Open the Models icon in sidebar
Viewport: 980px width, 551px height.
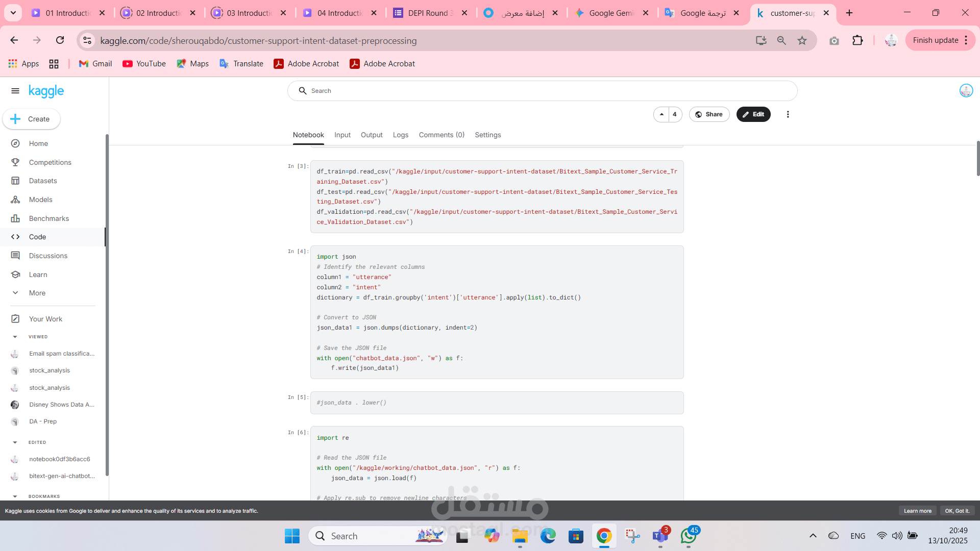point(15,199)
